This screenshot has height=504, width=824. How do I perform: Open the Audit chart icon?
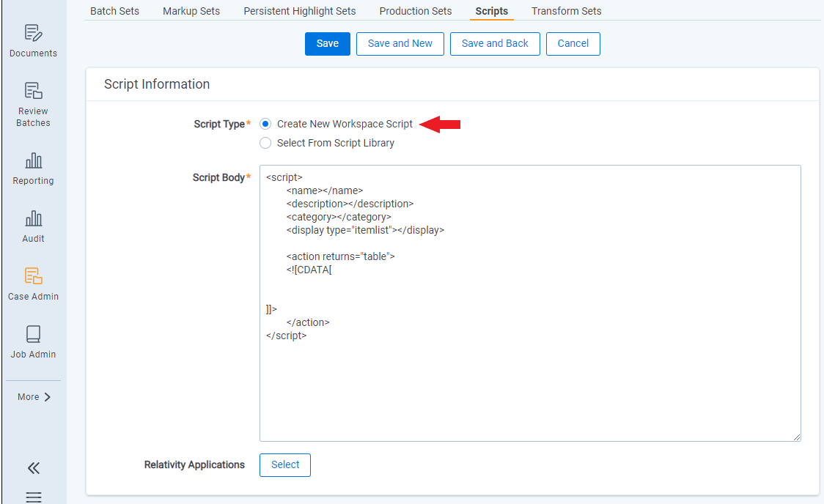33,218
